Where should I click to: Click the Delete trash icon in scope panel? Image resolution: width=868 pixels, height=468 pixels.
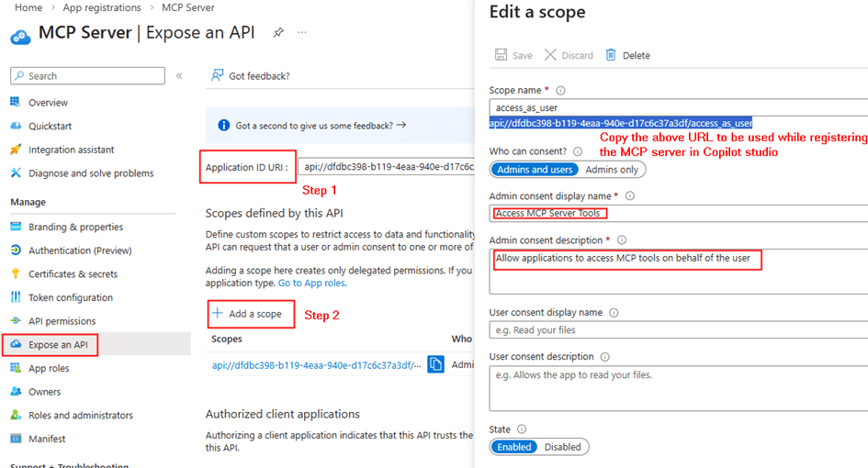(611, 55)
